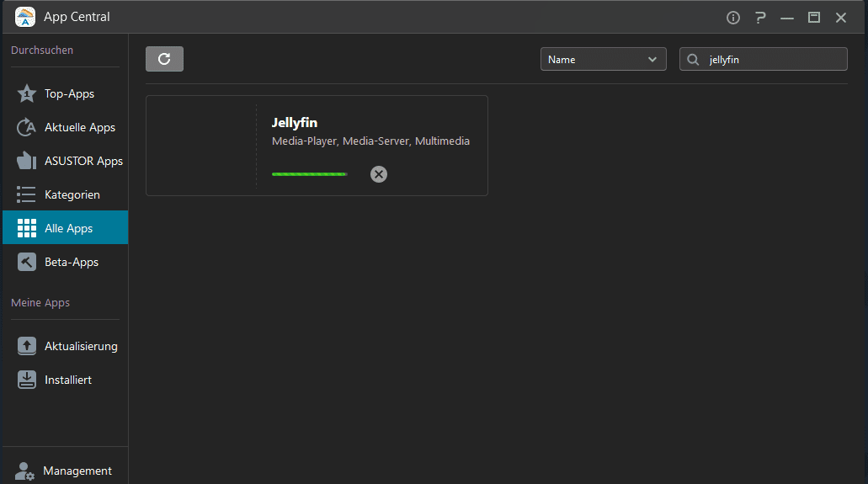The width and height of the screenshot is (868, 484).
Task: Click the Management user-gear icon
Action: (x=25, y=471)
